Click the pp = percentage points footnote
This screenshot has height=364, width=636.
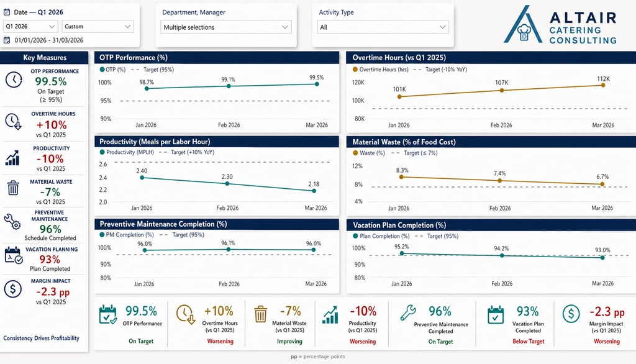click(x=317, y=357)
